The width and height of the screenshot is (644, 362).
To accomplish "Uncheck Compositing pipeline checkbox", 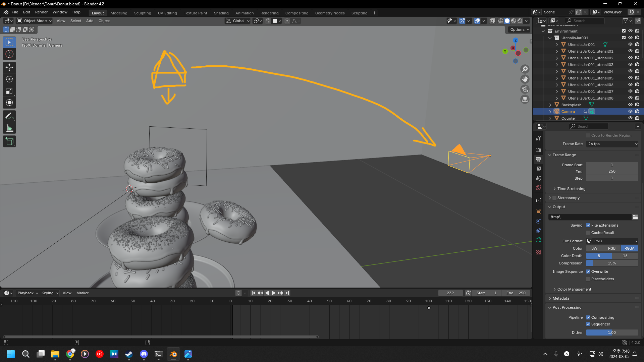I will (588, 317).
